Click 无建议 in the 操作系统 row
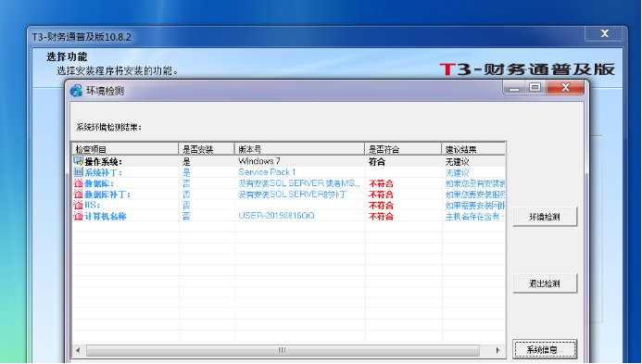Image resolution: width=642 pixels, height=364 pixels. [457, 162]
